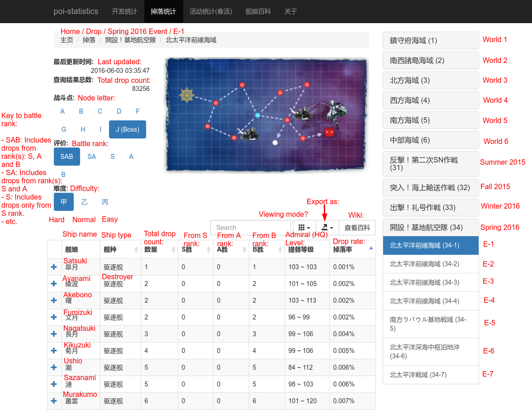Screen dimensions: 532x410
Task: Open 中部海域 (6) world button
Action: [x=431, y=140]
